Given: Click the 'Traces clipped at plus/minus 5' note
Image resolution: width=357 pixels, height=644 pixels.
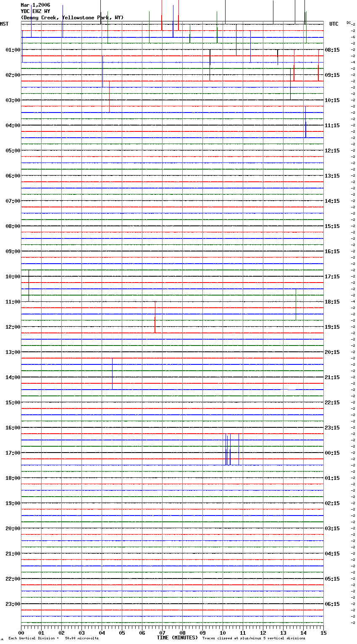Looking at the screenshot, I should 254,639.
